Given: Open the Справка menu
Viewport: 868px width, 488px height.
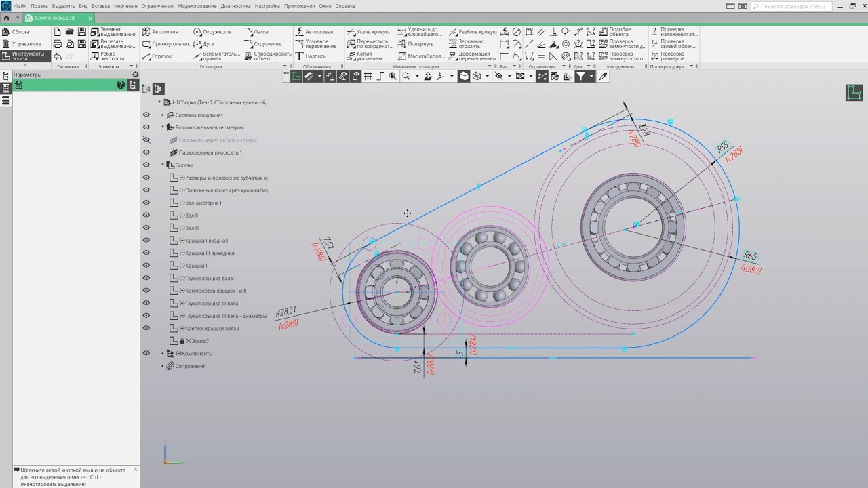Looking at the screenshot, I should point(345,6).
